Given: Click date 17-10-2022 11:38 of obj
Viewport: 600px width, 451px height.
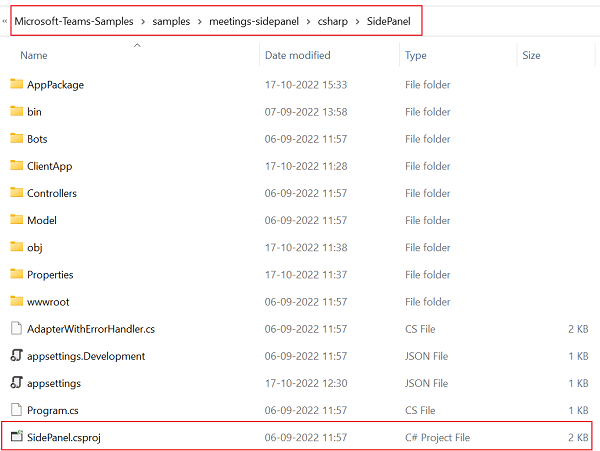Looking at the screenshot, I should click(x=306, y=247).
